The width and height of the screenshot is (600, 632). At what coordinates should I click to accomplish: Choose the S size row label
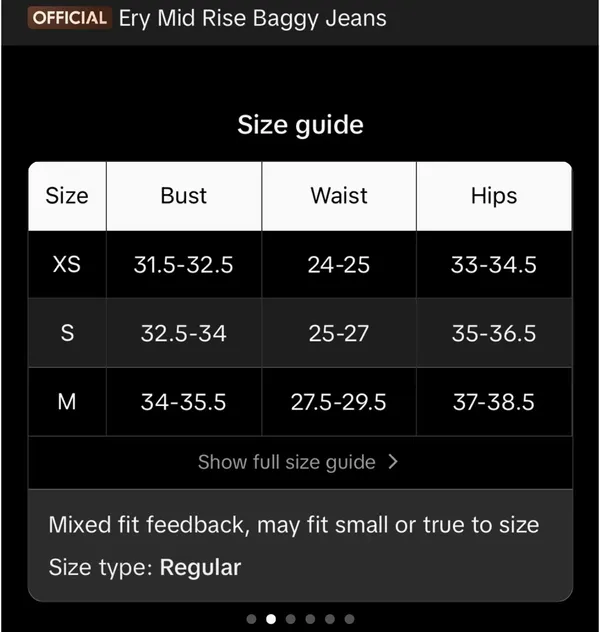[x=67, y=333]
